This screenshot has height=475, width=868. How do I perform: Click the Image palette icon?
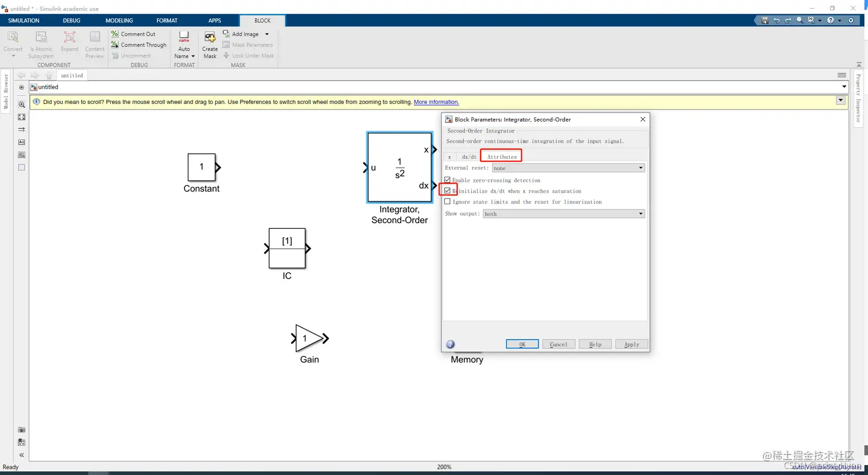[21, 155]
